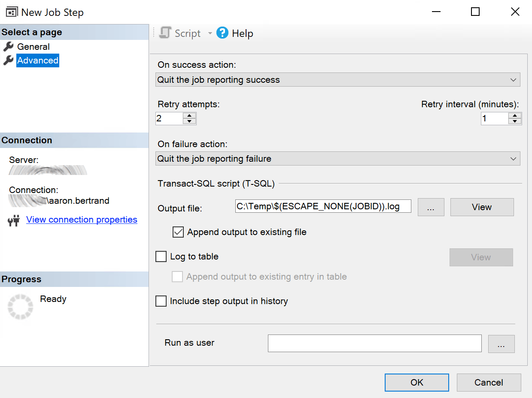The image size is (532, 398).
Task: Click the Retry interval minutes field
Action: point(495,119)
